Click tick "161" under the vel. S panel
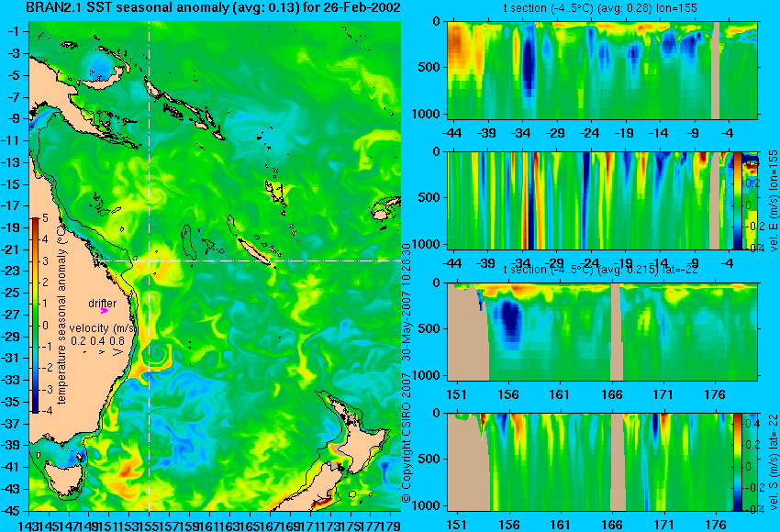 pyautogui.click(x=560, y=525)
